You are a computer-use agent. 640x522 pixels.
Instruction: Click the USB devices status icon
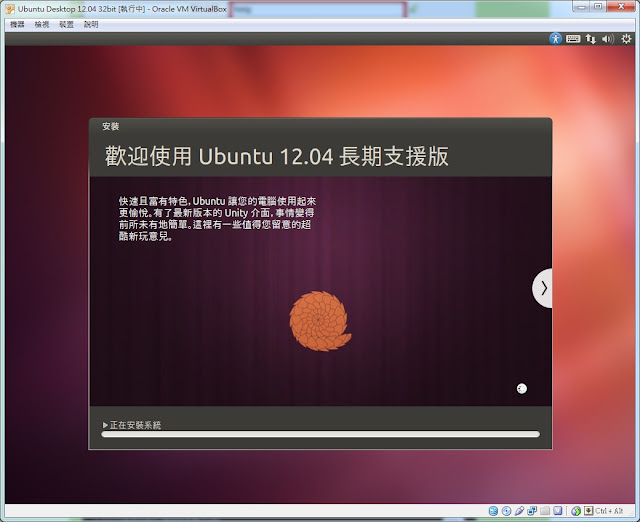click(519, 511)
